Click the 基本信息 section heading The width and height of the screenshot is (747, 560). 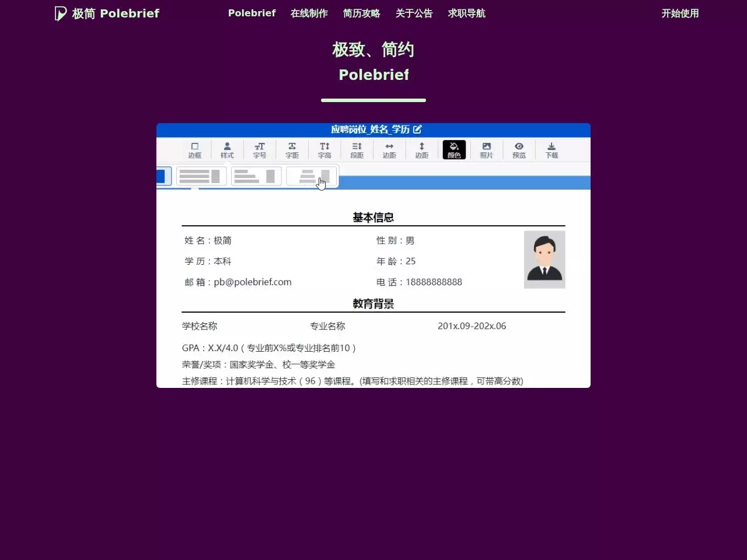coord(373,218)
